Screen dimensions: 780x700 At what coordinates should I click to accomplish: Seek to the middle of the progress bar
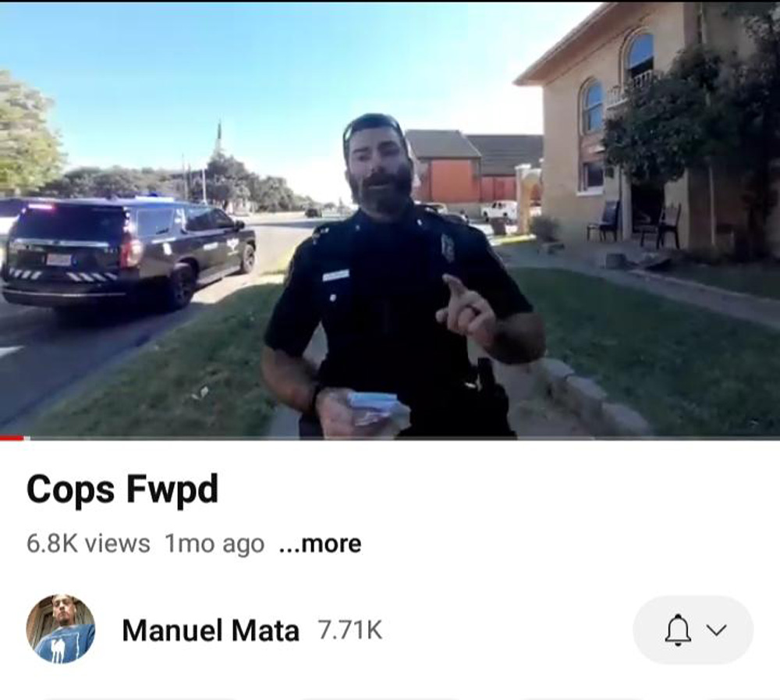(x=390, y=438)
